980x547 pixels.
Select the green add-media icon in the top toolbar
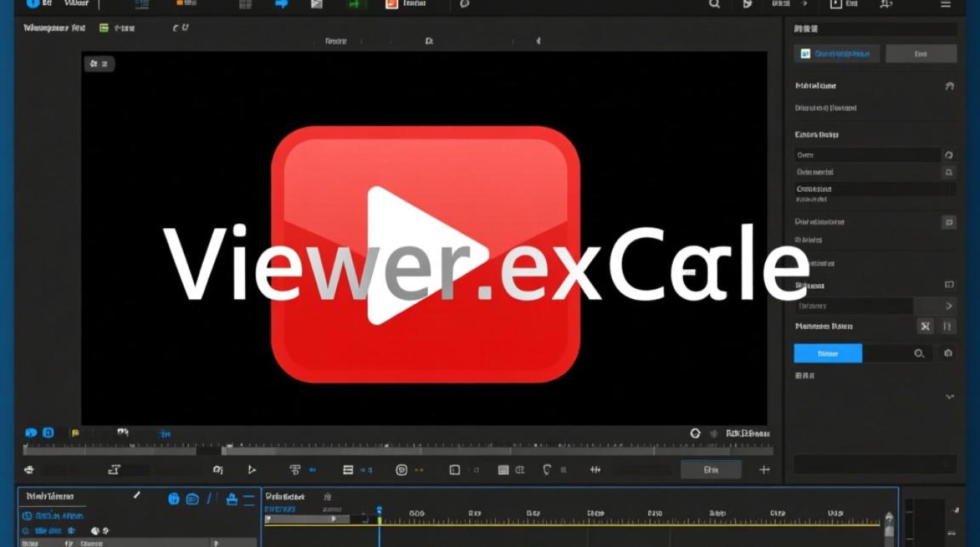[x=355, y=4]
